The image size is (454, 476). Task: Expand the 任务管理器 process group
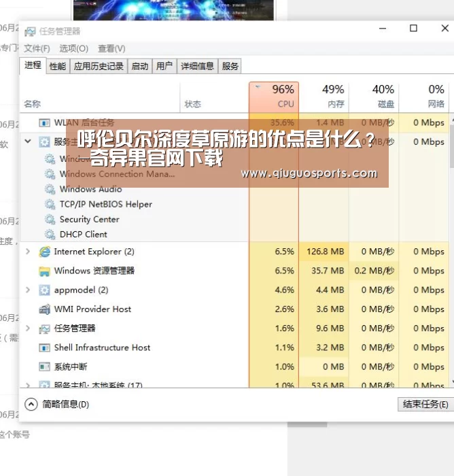[x=28, y=328]
